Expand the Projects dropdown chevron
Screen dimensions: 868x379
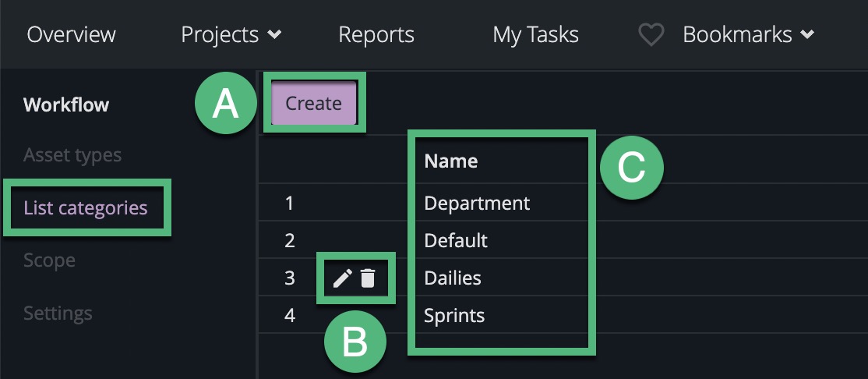[274, 35]
